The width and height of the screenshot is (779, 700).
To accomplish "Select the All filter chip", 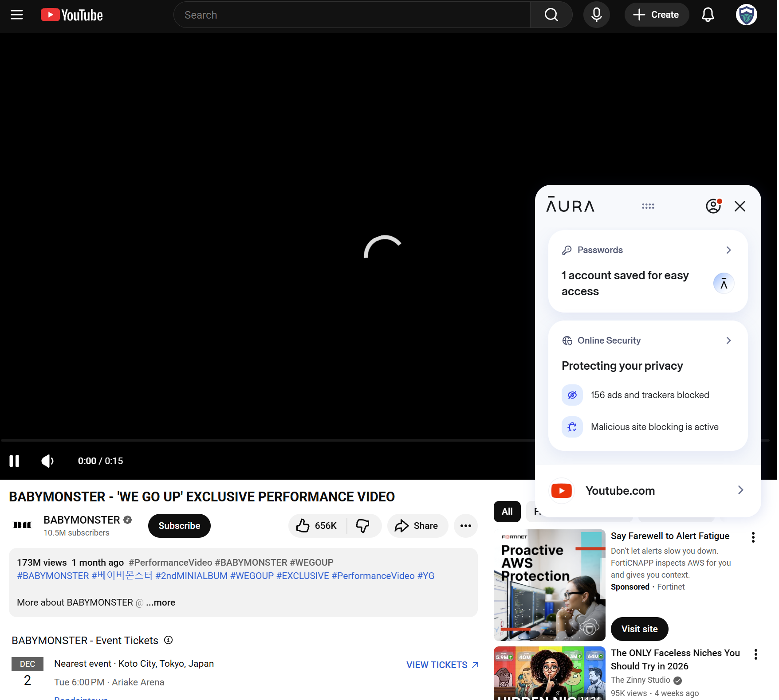I will pos(507,512).
